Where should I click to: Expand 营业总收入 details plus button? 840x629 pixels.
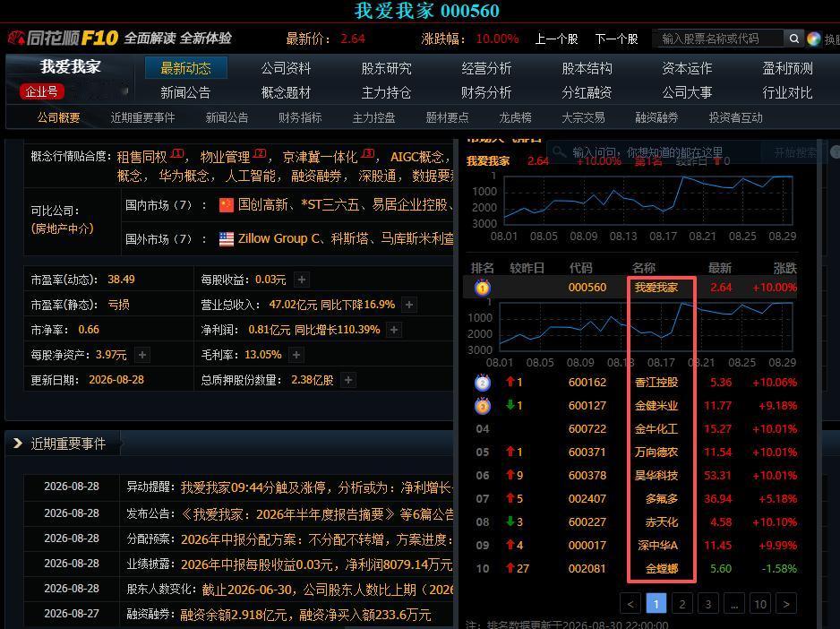pos(408,305)
